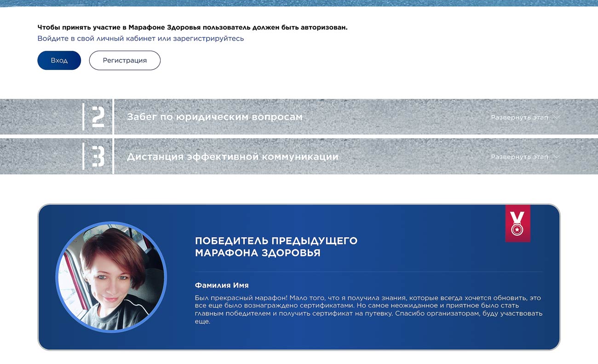The image size is (598, 364).
Task: Click the Победитель предыдущего марафона здоровья heading
Action: tap(276, 247)
